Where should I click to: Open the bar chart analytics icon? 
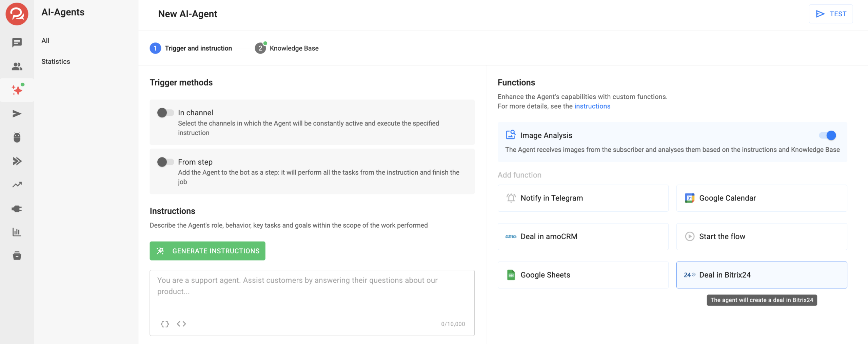coord(17,232)
